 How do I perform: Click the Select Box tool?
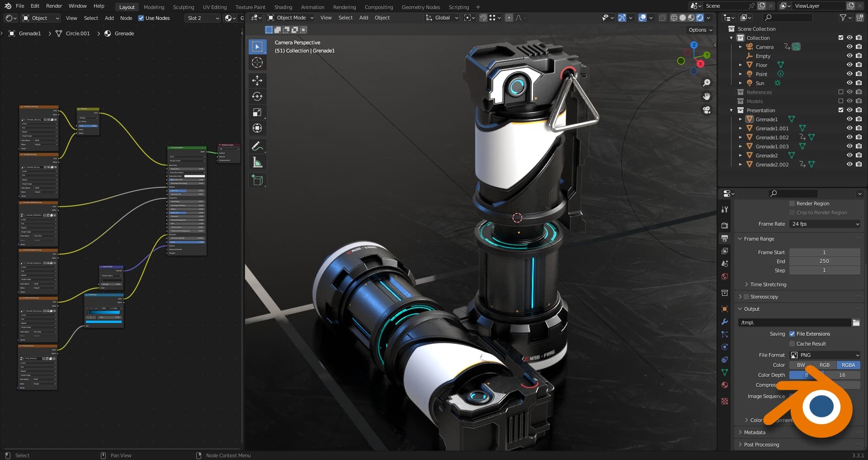[257, 47]
